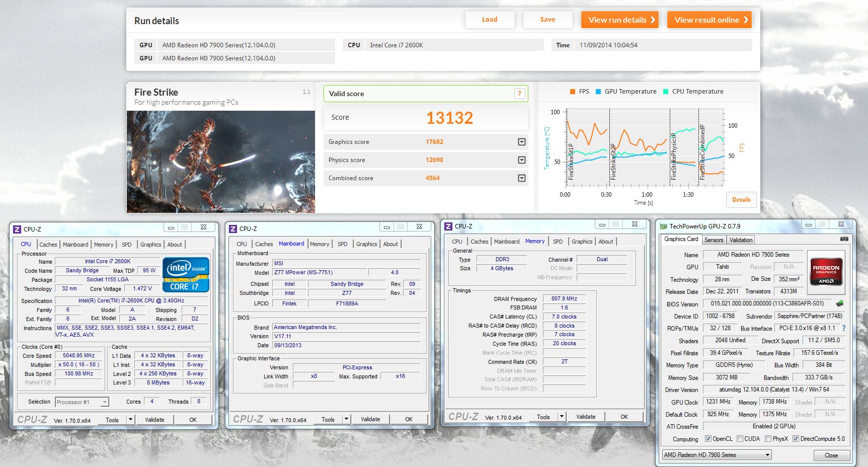Screen dimensions: 868x467
Task: Click OK in the Mainboard CPU-Z window
Action: 409,419
